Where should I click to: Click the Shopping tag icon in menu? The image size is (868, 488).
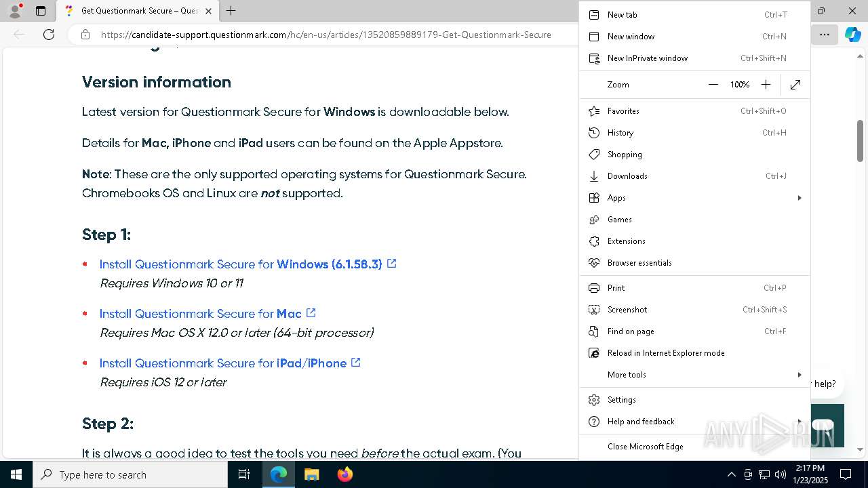point(594,155)
